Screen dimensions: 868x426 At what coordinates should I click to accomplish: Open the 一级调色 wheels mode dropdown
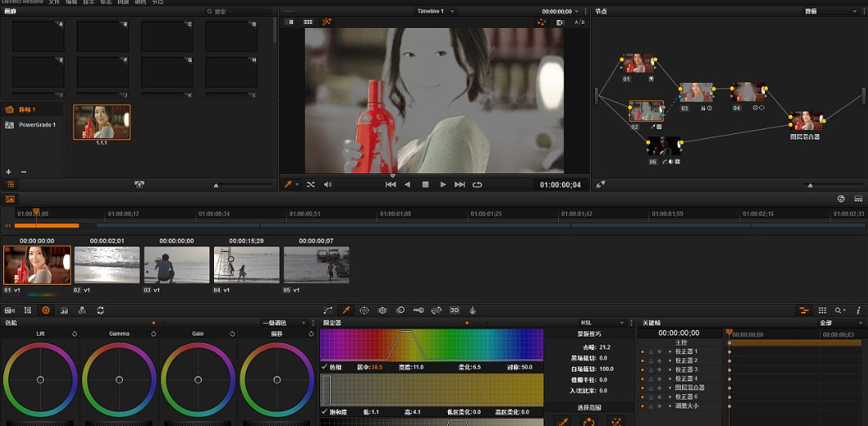[x=284, y=322]
